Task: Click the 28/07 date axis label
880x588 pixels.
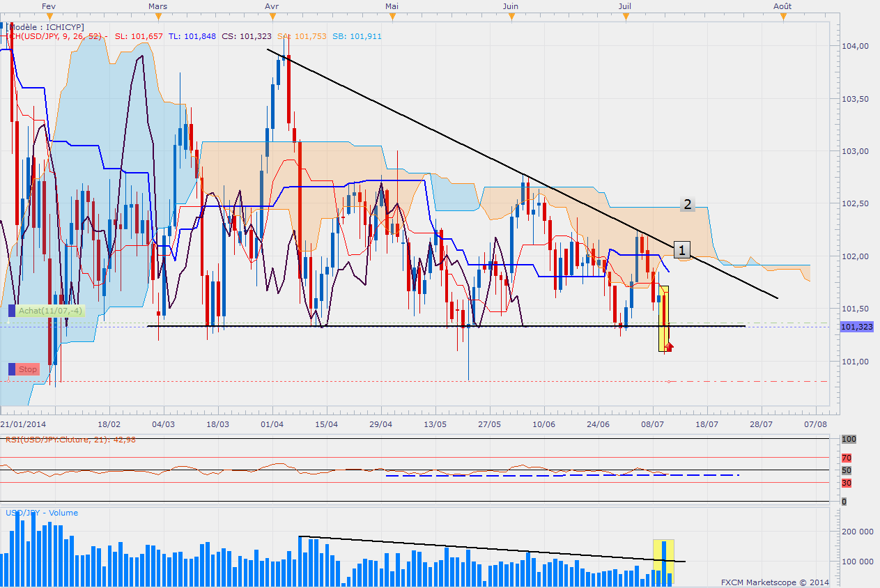Action: pos(761,423)
